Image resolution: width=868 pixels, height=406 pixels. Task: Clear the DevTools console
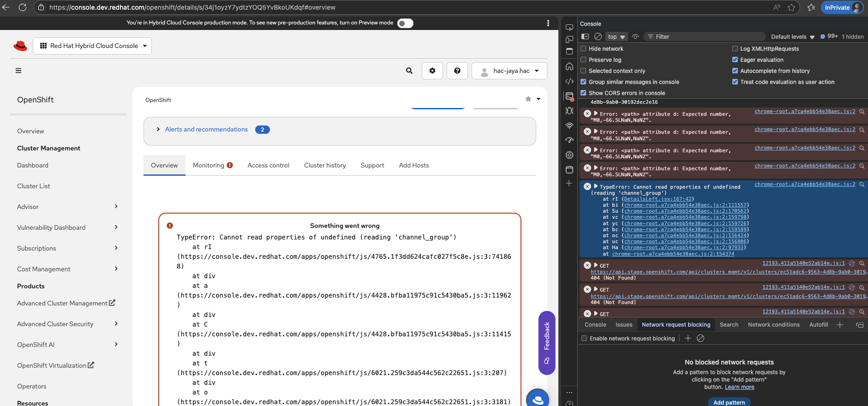598,36
